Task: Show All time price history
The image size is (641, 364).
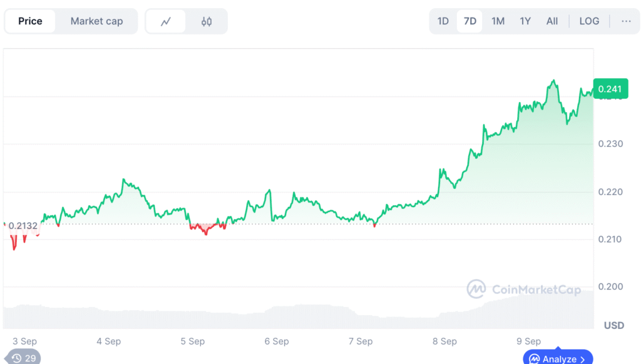Action: (552, 21)
